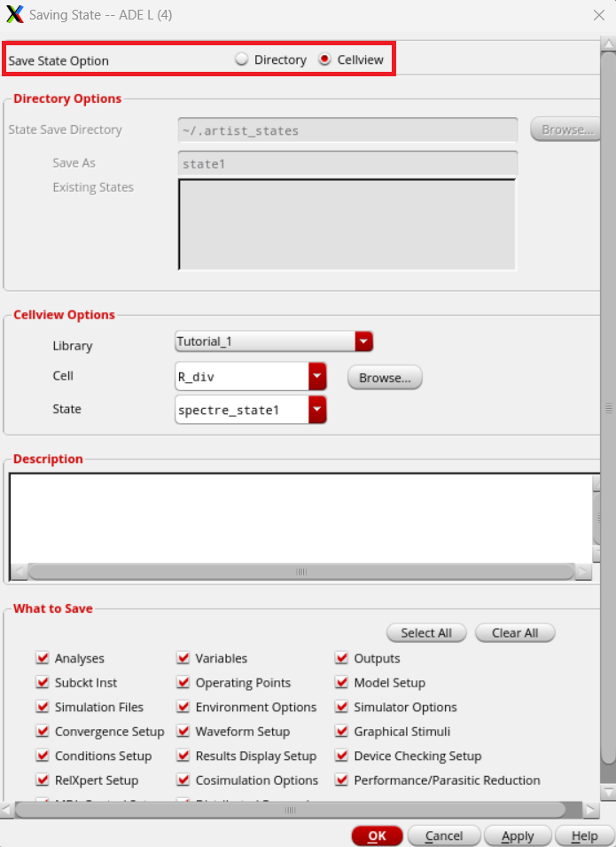Click the dialog bottom scrollbar right arrow

click(590, 810)
